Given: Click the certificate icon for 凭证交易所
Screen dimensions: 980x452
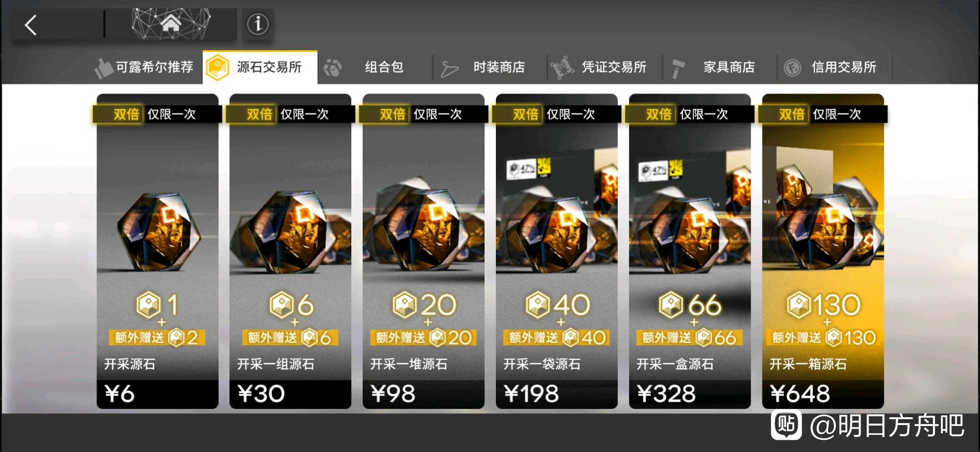Looking at the screenshot, I should pos(562,68).
